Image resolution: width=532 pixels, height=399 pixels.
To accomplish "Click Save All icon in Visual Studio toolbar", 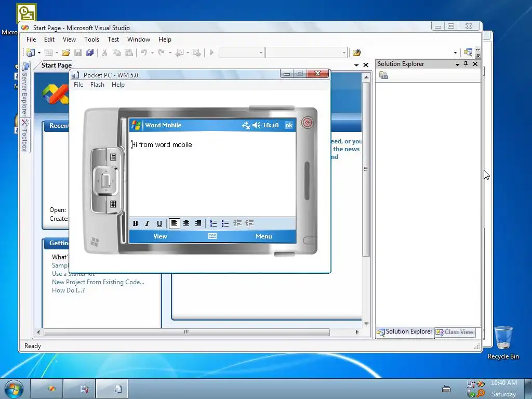I will point(90,52).
